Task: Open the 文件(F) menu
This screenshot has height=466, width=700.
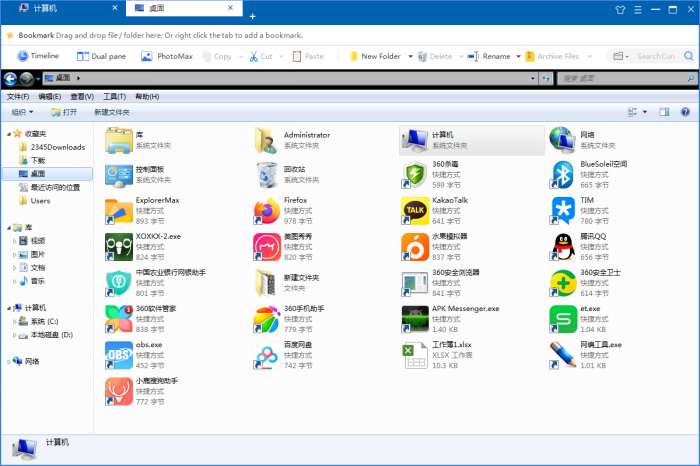Action: coord(18,96)
